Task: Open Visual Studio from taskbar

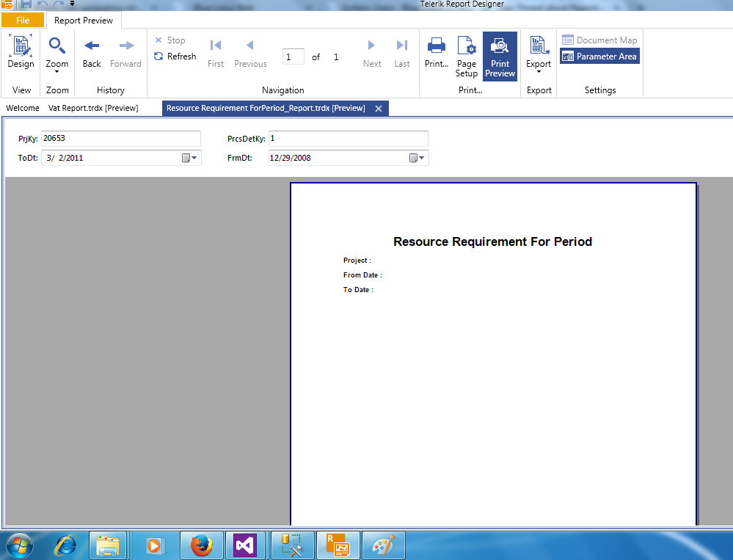Action: (x=245, y=545)
